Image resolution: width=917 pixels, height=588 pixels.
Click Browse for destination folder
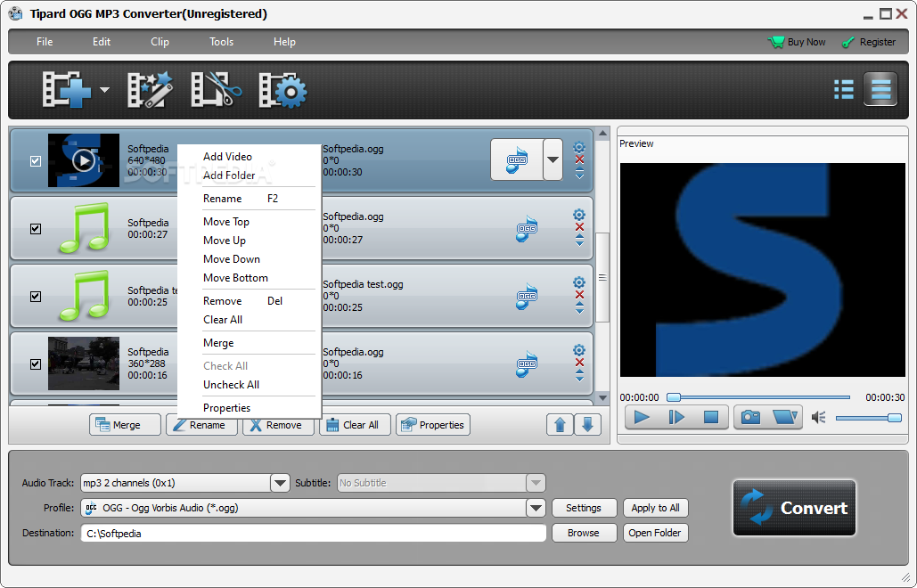pos(584,533)
